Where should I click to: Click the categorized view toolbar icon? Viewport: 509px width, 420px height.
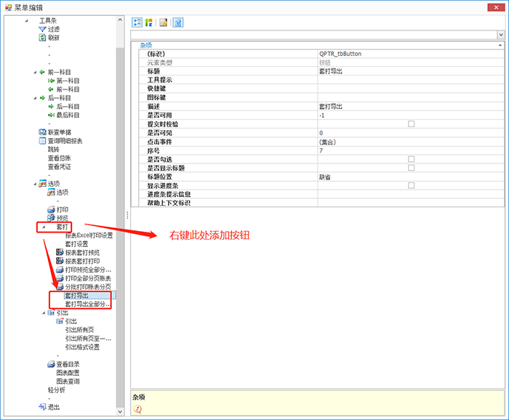click(x=138, y=22)
